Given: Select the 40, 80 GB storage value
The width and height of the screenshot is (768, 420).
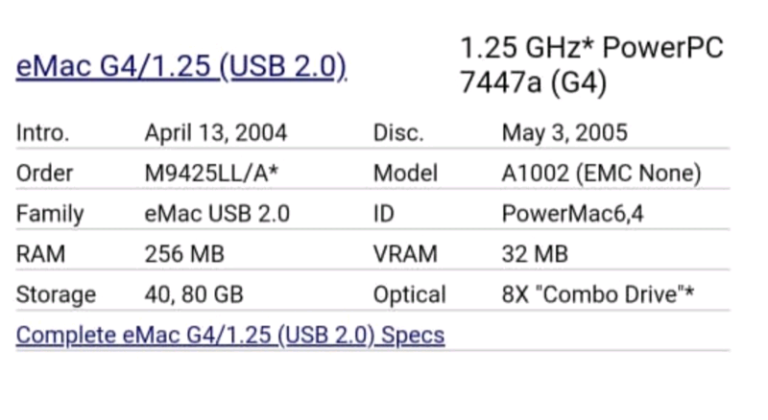Looking at the screenshot, I should (194, 295).
